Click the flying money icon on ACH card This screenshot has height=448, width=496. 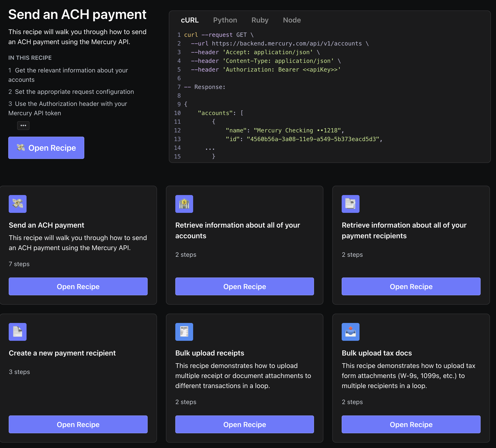tap(17, 204)
